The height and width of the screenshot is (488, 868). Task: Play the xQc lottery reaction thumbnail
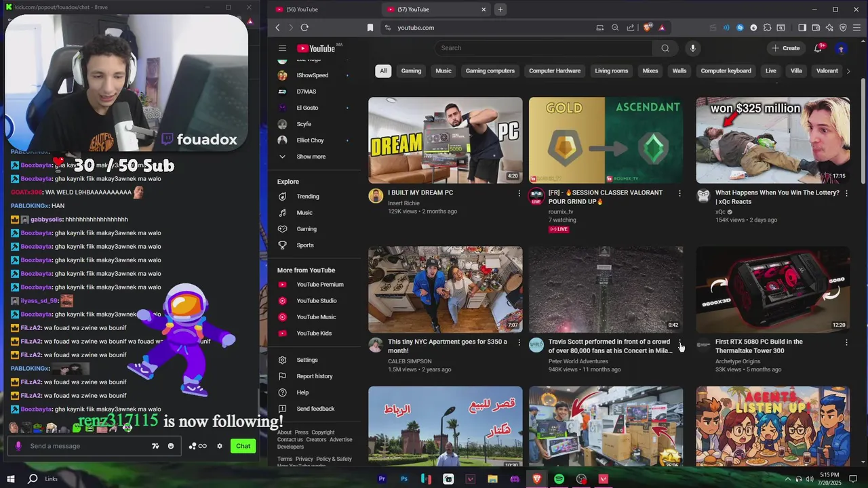773,140
